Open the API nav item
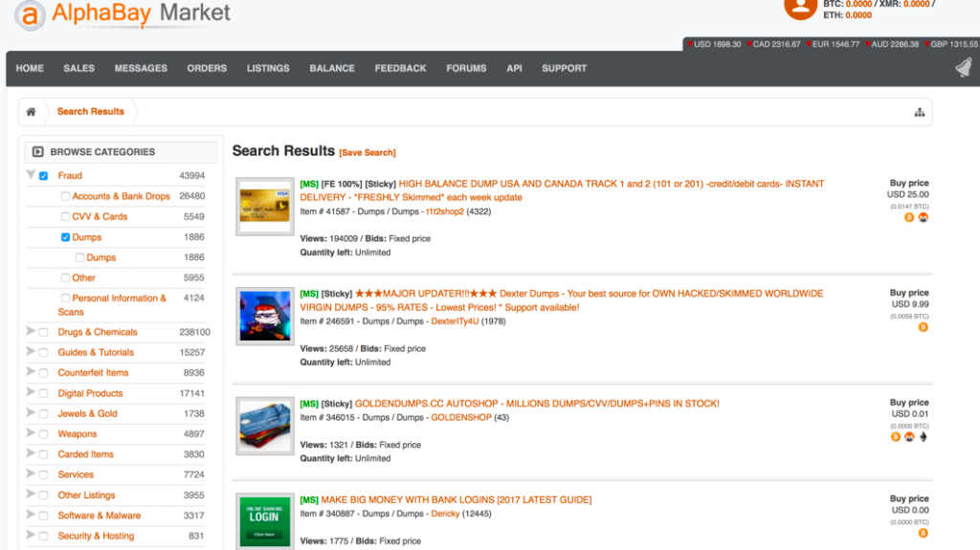This screenshot has width=980, height=550. [x=514, y=68]
